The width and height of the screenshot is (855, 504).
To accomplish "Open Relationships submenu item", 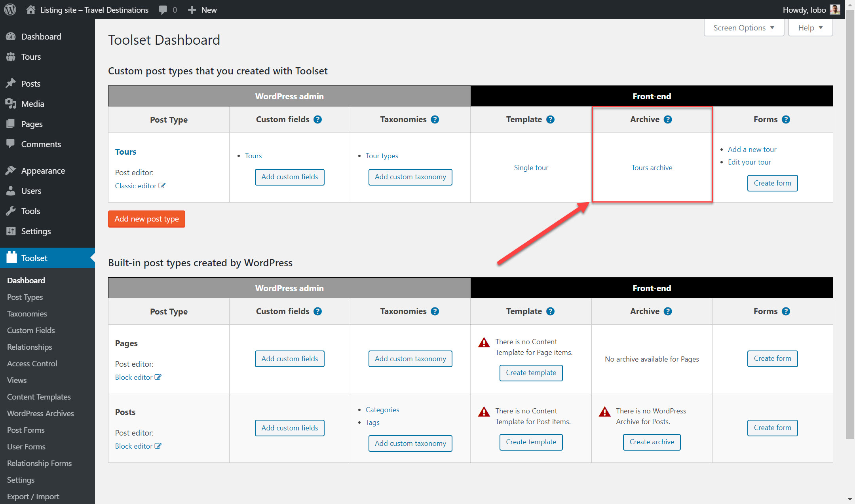I will tap(30, 347).
